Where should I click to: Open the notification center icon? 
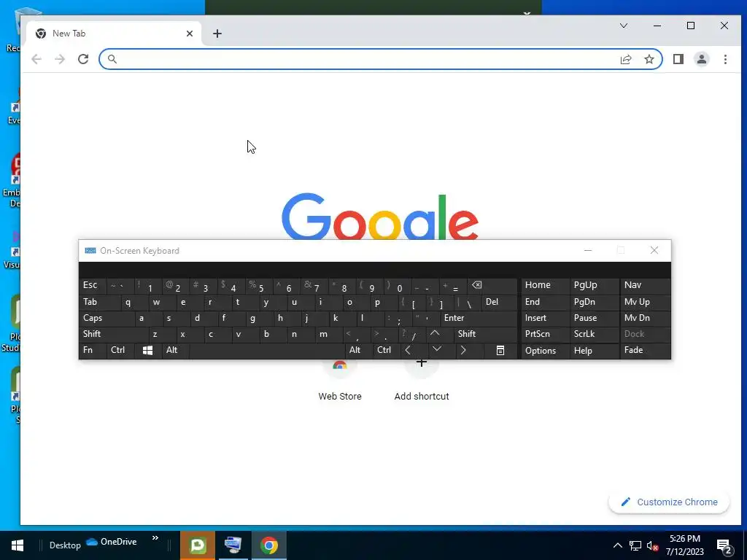pos(724,546)
